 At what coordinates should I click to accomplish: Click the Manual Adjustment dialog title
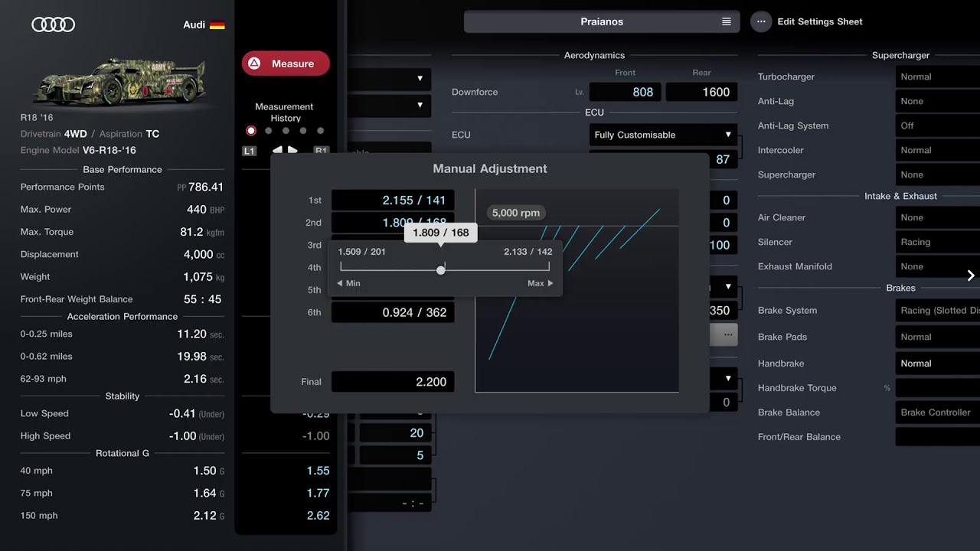(x=490, y=168)
